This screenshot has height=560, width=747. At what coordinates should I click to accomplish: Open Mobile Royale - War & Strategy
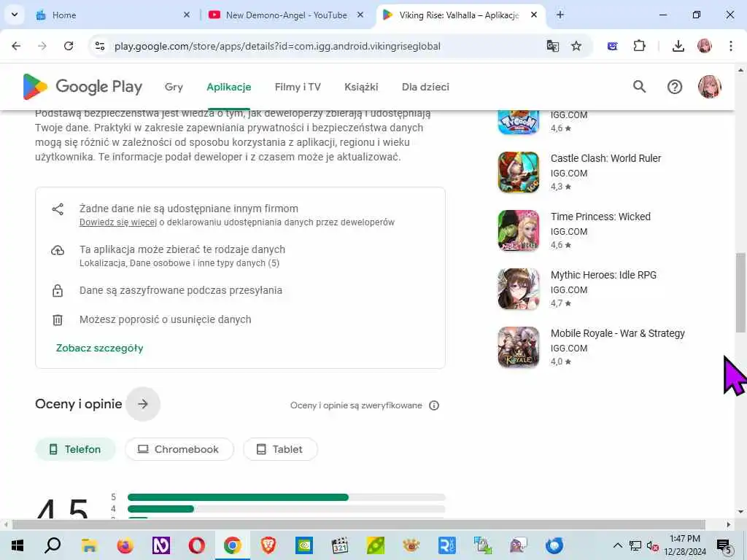[617, 333]
